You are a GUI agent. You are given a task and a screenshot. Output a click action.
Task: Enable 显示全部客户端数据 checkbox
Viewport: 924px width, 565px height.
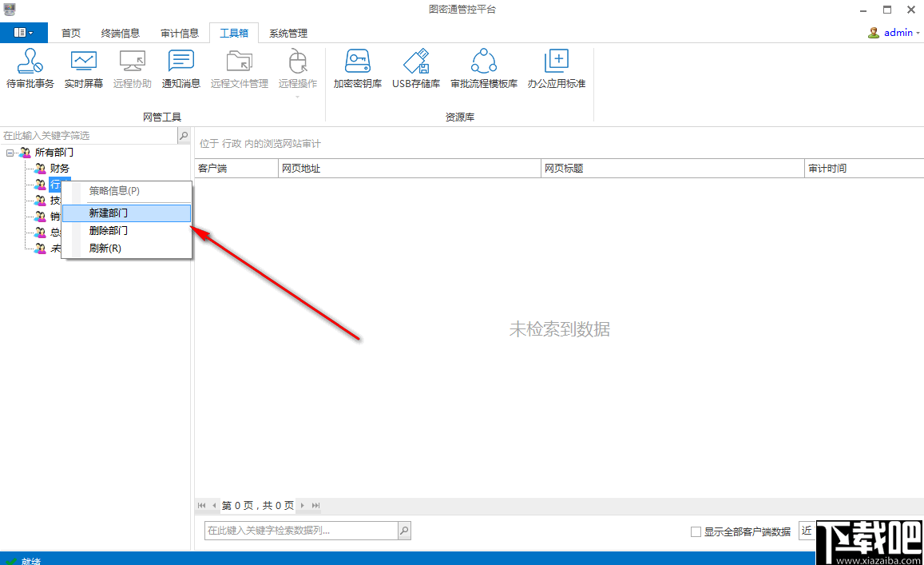695,531
